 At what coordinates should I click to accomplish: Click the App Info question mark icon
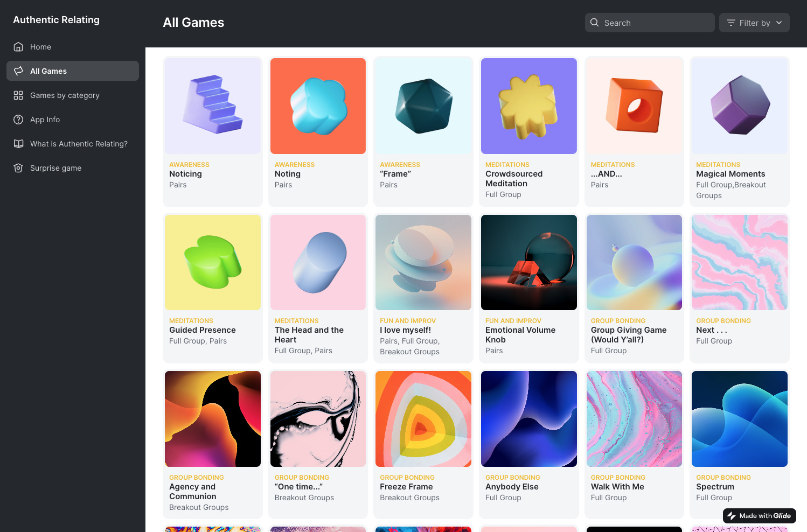[x=18, y=120]
